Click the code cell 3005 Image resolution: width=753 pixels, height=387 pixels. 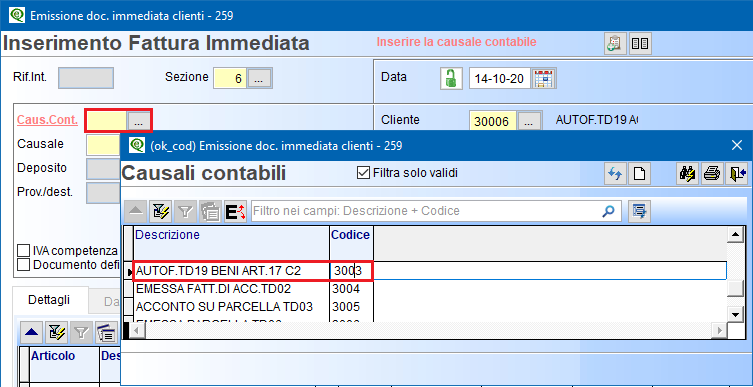pos(352,306)
